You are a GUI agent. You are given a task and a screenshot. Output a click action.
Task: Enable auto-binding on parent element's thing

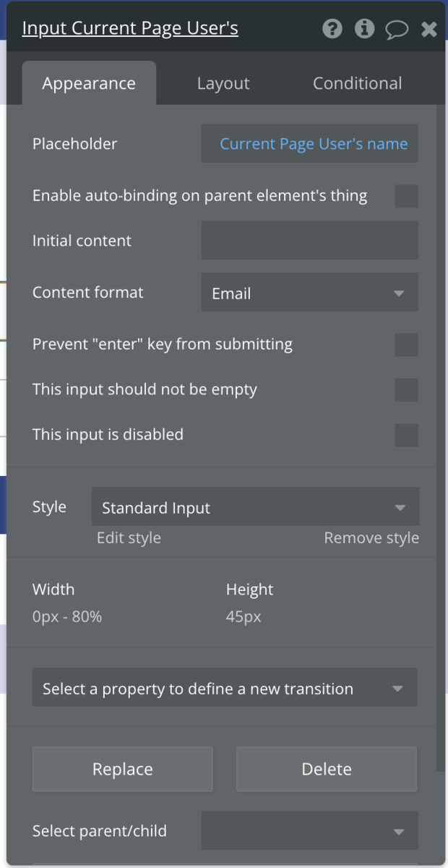click(406, 196)
